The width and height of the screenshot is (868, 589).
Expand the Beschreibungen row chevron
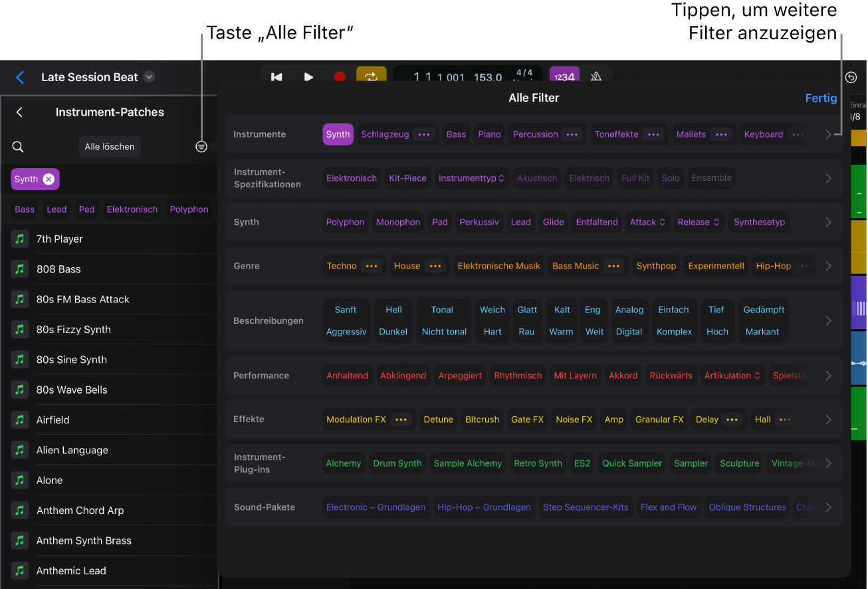coord(828,320)
